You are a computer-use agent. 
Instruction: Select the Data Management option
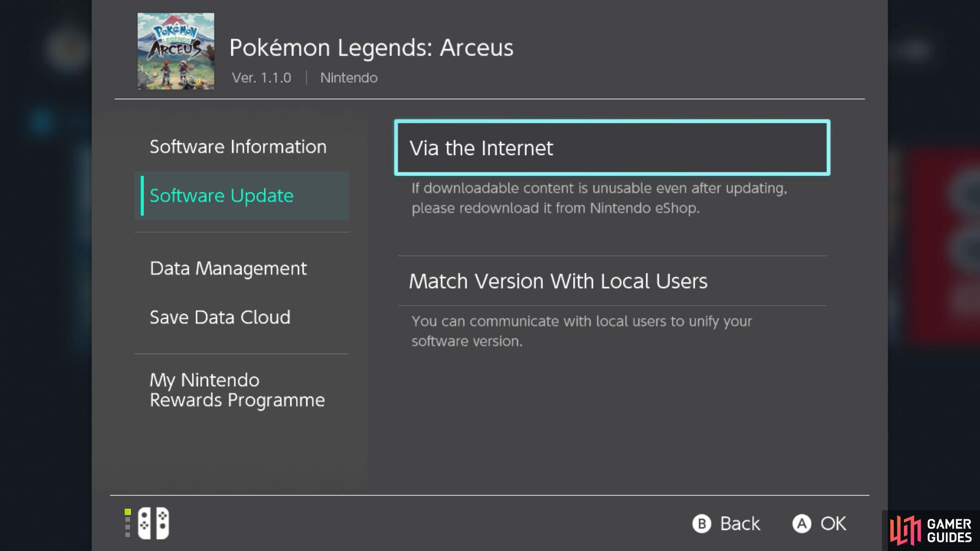[228, 268]
